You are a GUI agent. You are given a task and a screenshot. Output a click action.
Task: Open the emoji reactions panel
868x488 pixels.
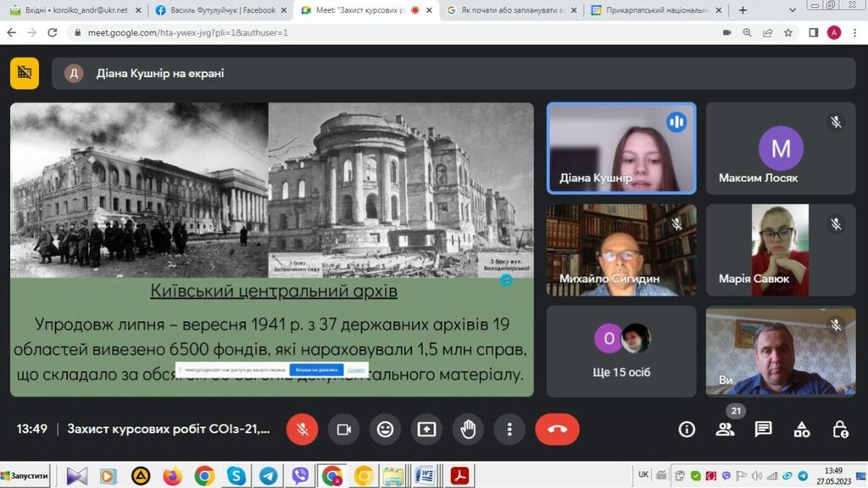(x=385, y=430)
